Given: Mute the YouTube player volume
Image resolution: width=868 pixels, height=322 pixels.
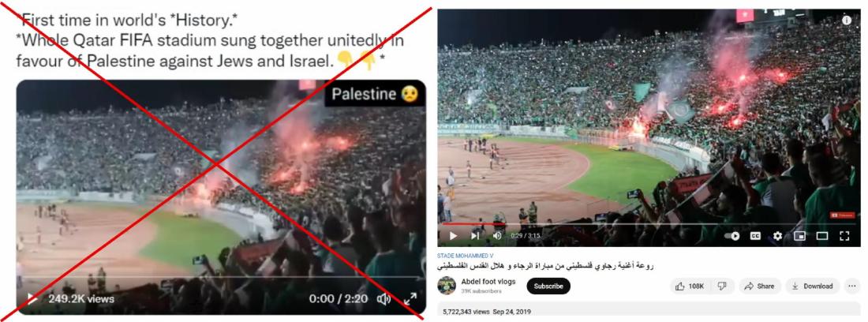Looking at the screenshot, I should 497,236.
